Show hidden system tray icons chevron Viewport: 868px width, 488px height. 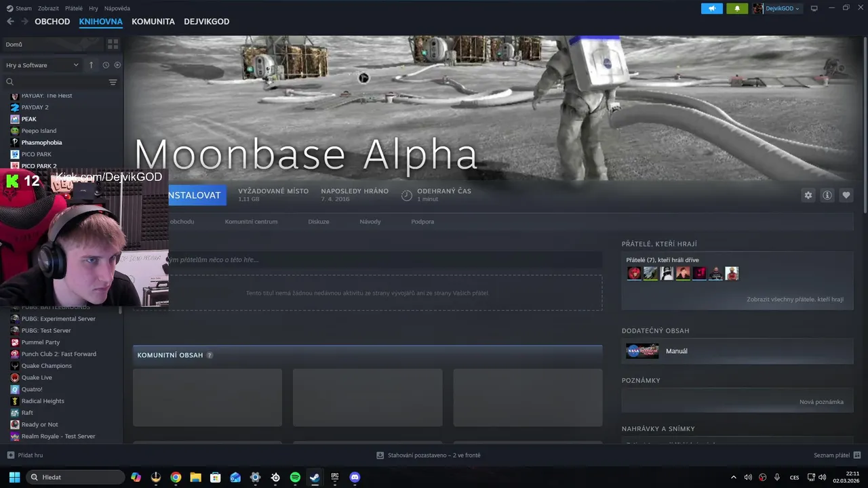pos(733,477)
